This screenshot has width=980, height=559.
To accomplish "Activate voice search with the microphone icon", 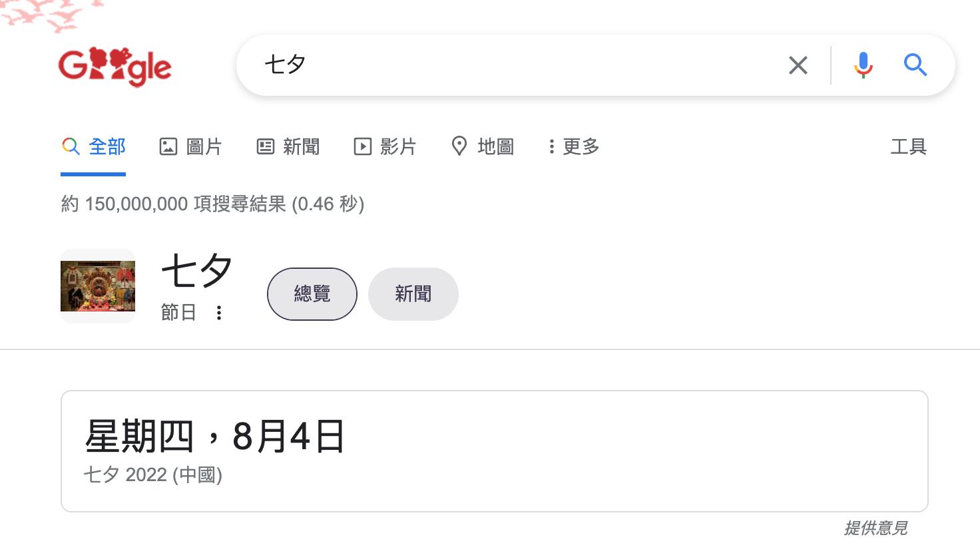I will pos(863,65).
